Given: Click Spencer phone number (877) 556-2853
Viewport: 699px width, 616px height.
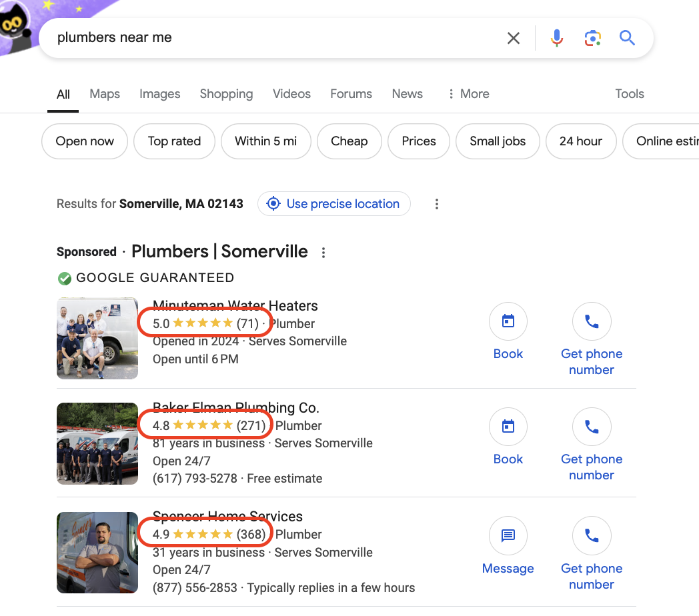Looking at the screenshot, I should 195,587.
